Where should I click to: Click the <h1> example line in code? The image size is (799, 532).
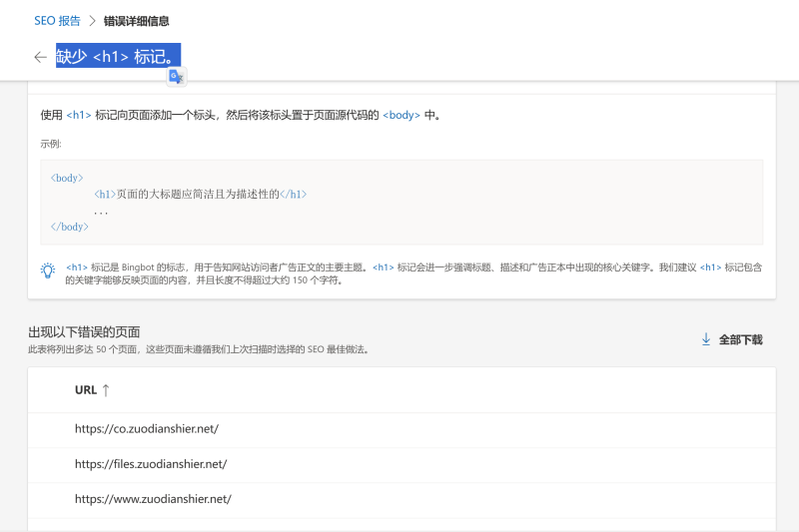pyautogui.click(x=201, y=194)
